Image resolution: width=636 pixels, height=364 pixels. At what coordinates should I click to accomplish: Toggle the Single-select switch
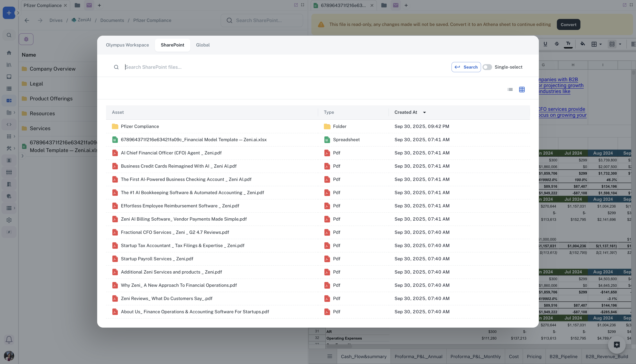[x=487, y=67]
